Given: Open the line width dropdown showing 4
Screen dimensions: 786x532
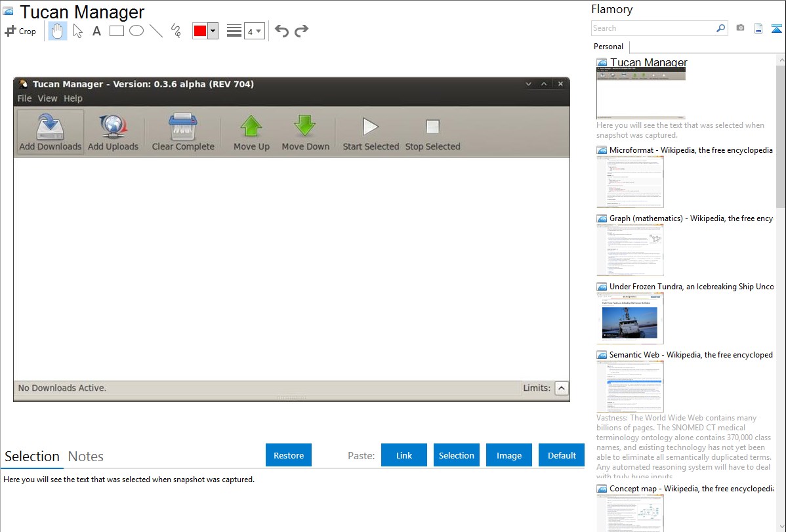Looking at the screenshot, I should tap(255, 31).
